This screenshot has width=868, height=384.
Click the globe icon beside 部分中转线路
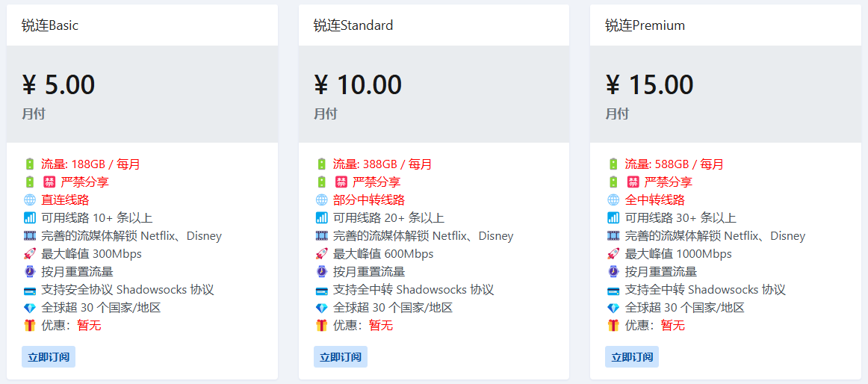(322, 199)
